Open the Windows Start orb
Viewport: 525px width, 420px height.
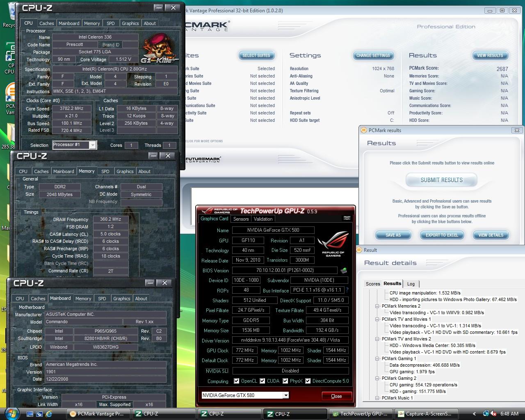pos(11,413)
